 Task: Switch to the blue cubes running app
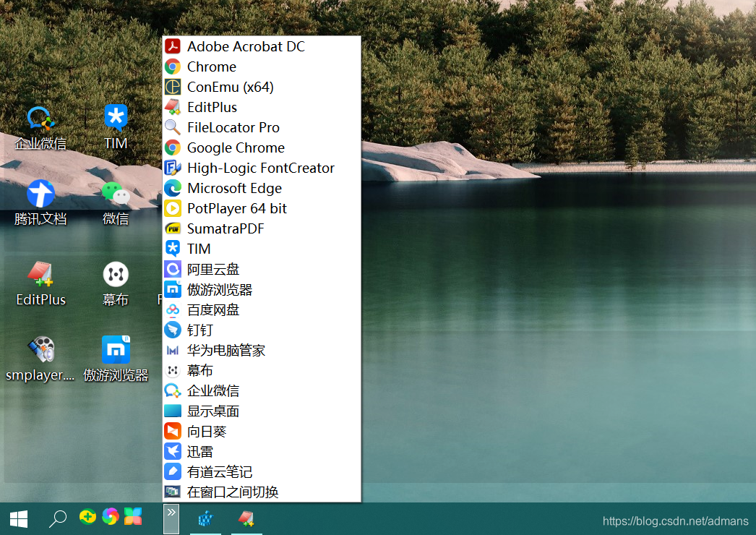point(205,518)
